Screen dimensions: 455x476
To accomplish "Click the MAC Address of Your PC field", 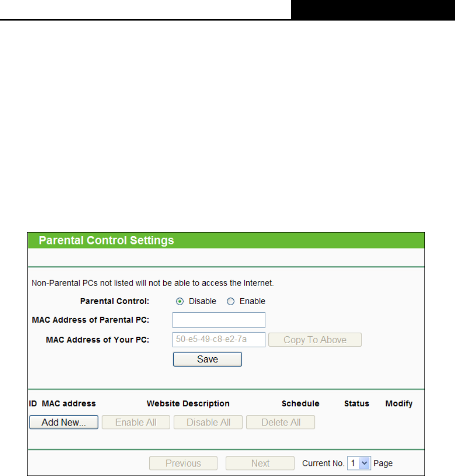I will [219, 339].
